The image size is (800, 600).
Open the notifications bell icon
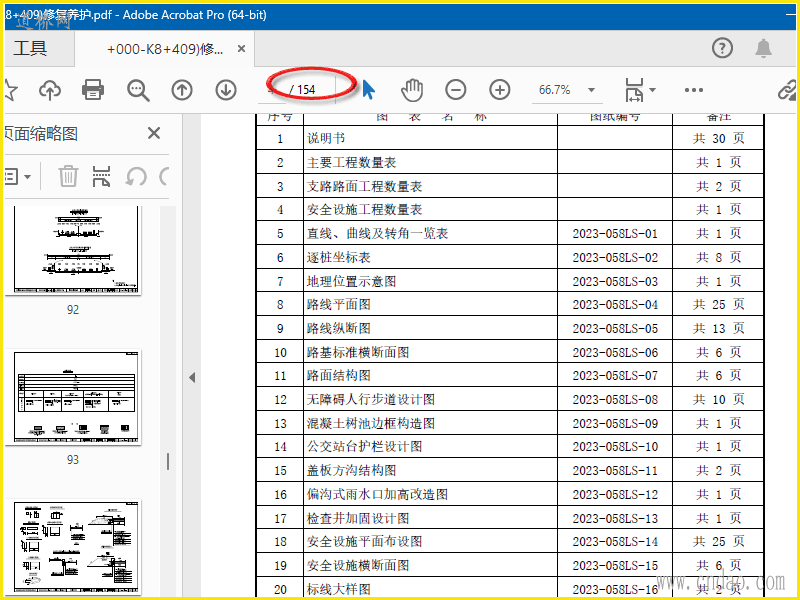pyautogui.click(x=763, y=48)
